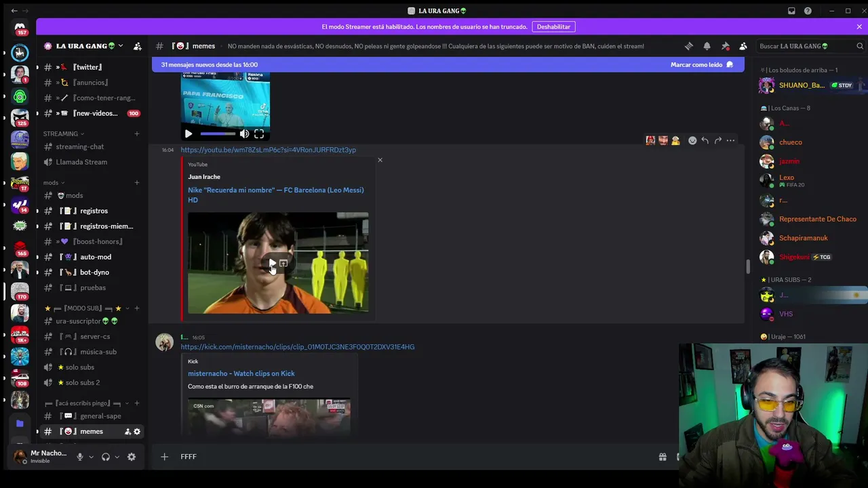Open misternacho Watch clips on Kick title
The height and width of the screenshot is (488, 868).
(x=241, y=373)
